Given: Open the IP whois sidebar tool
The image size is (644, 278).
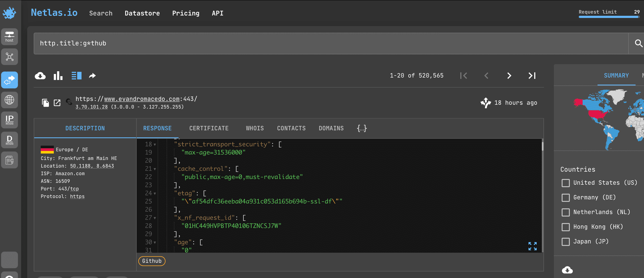Looking at the screenshot, I should click(10, 120).
